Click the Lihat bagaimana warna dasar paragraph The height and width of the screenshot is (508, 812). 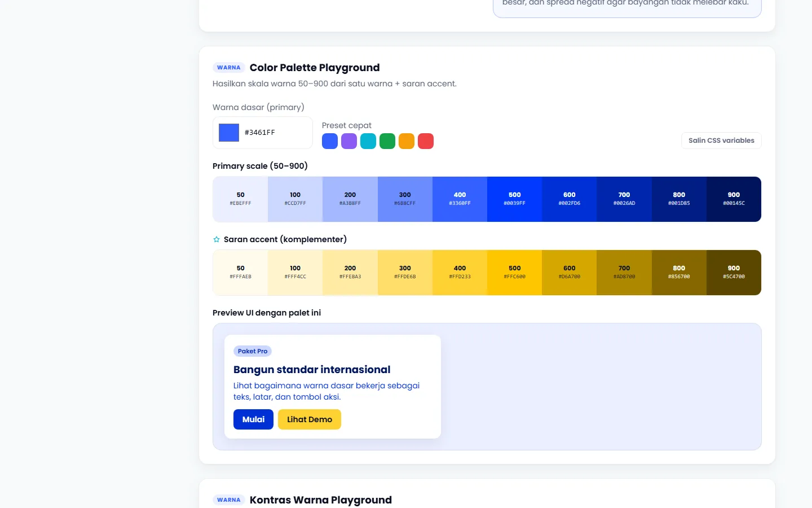pos(326,391)
